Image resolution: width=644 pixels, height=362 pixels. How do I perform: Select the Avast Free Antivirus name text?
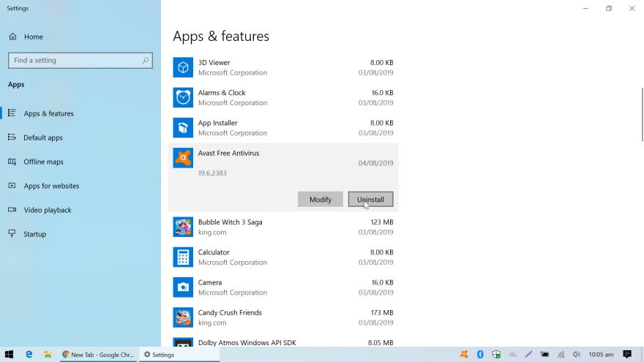click(228, 153)
